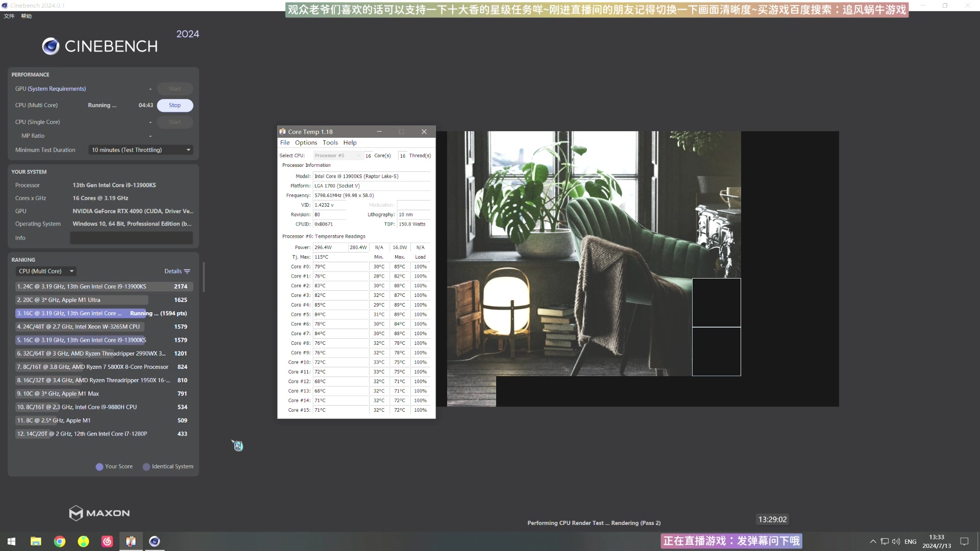Viewport: 980px width, 551px height.
Task: Close the Core Temp window
Action: pyautogui.click(x=424, y=132)
